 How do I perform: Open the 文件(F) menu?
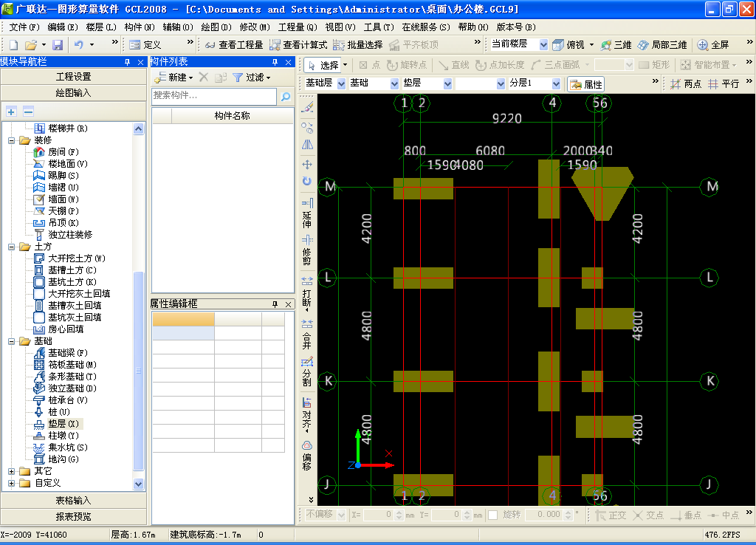tap(24, 27)
